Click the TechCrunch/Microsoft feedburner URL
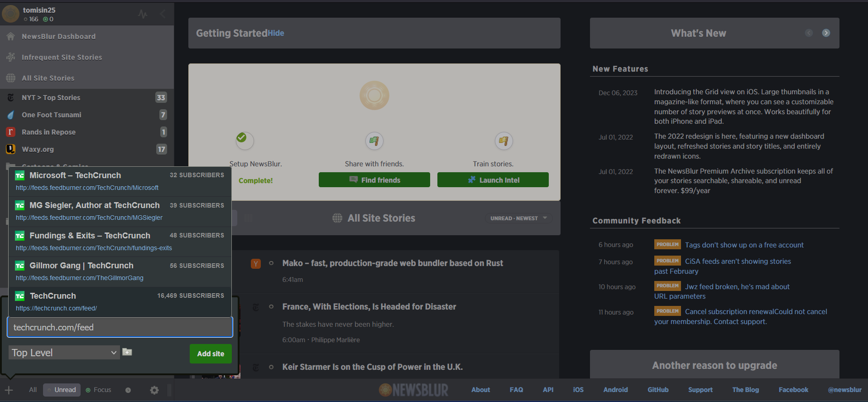This screenshot has width=868, height=402. coord(87,188)
